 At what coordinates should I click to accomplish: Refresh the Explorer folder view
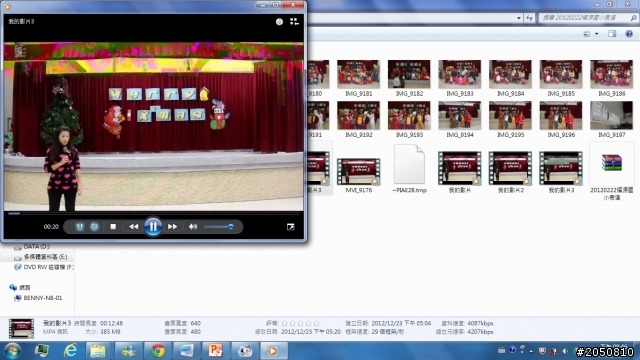(x=529, y=18)
